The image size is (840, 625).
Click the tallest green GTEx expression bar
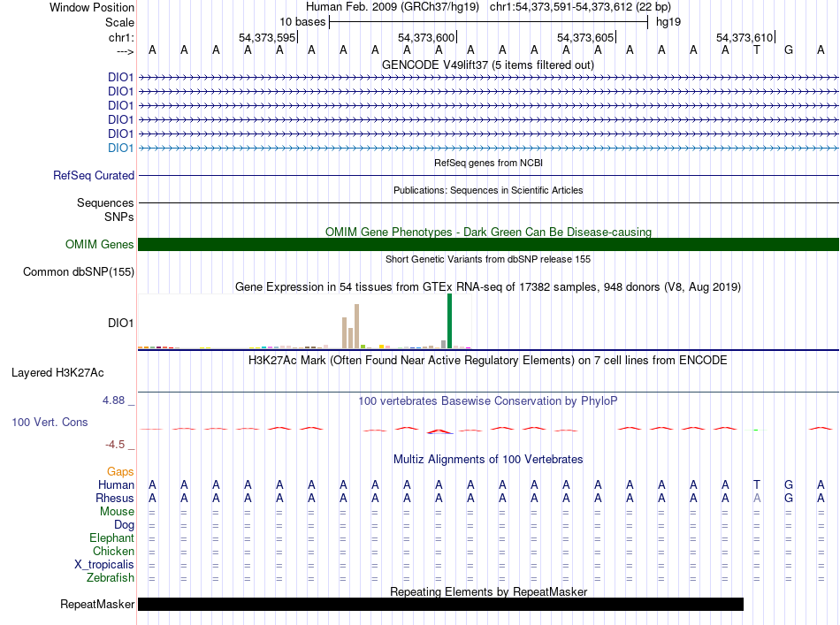click(x=449, y=321)
